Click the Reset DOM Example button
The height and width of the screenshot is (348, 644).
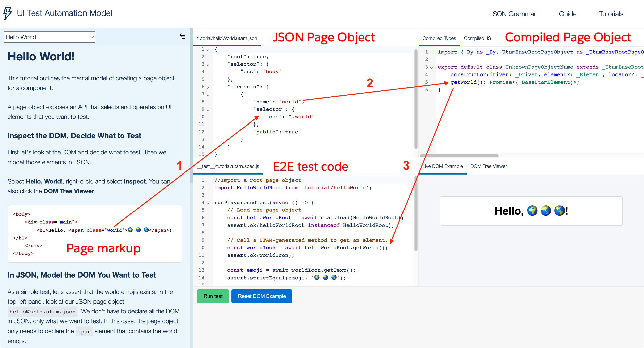coord(262,296)
